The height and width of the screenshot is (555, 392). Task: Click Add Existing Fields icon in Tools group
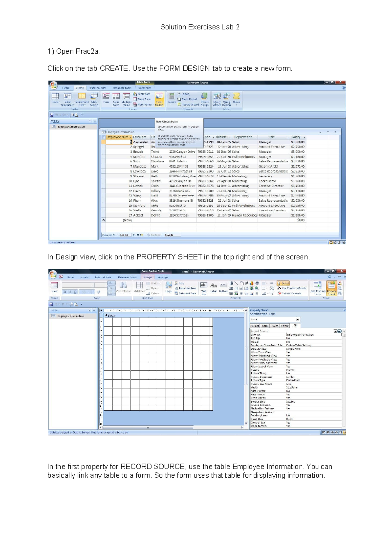[318, 288]
